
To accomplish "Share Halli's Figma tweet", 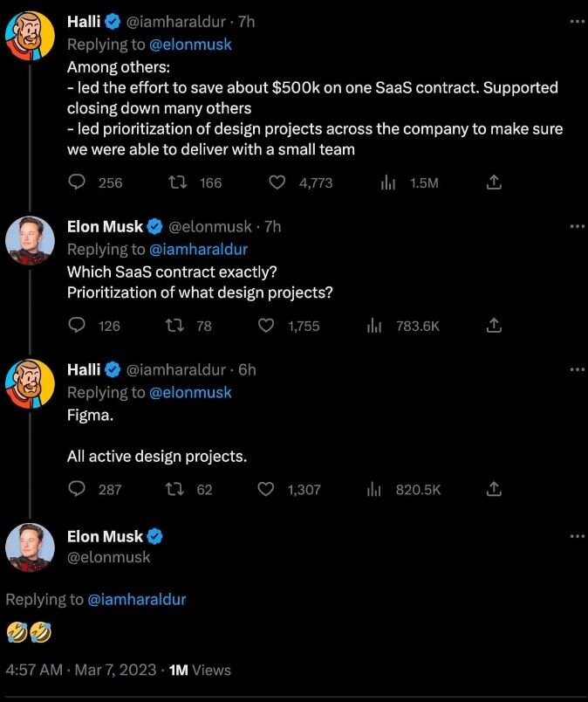I will pyautogui.click(x=493, y=489).
